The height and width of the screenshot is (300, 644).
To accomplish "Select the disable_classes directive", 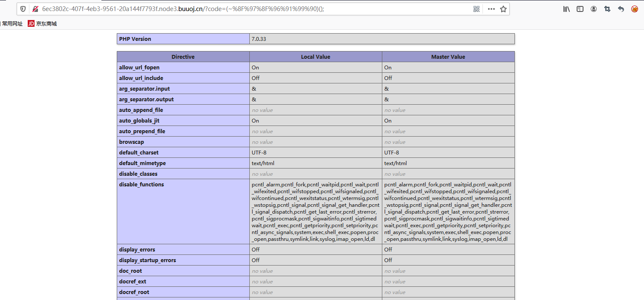I will coord(138,174).
